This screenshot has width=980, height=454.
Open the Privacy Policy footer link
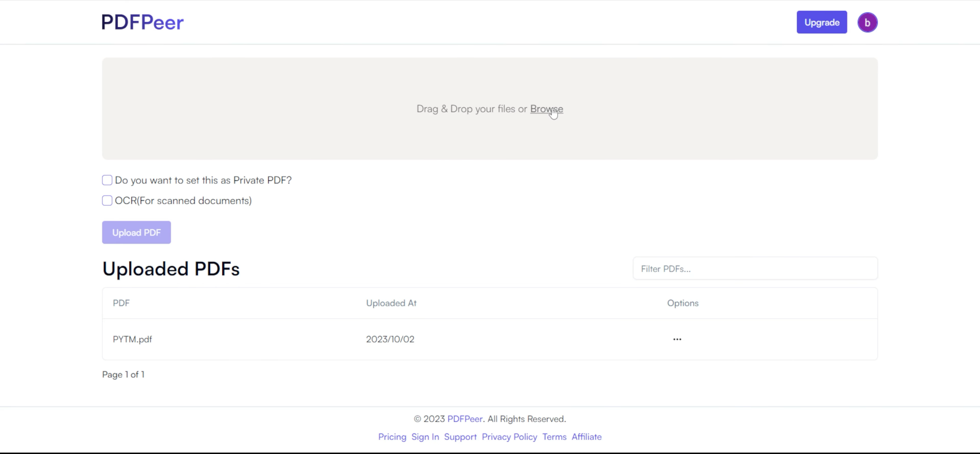509,437
